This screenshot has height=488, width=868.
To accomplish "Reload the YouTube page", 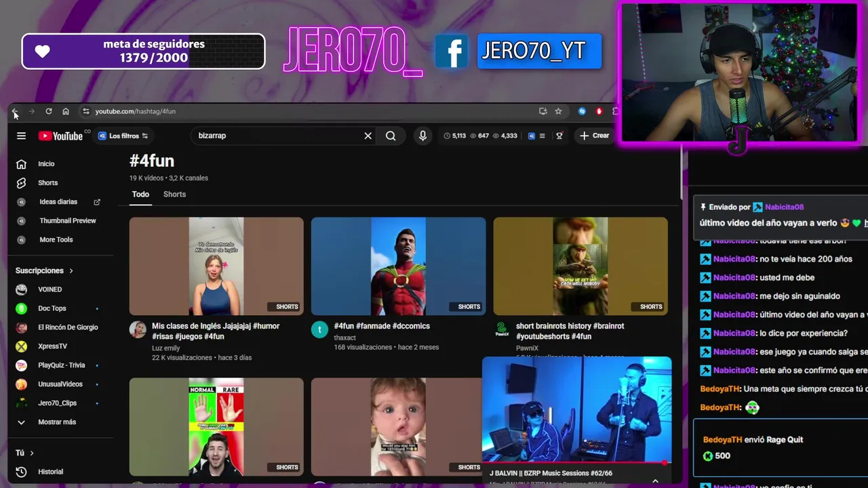I will click(x=49, y=111).
